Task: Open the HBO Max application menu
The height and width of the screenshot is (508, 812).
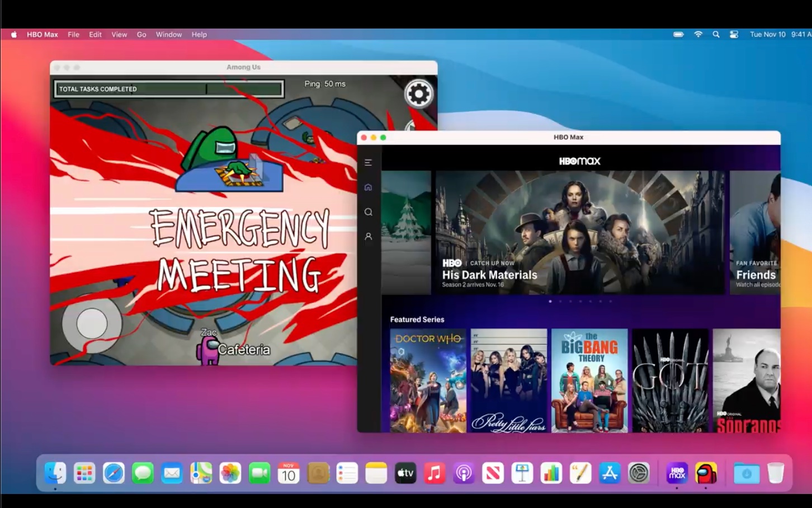Action: pyautogui.click(x=43, y=34)
